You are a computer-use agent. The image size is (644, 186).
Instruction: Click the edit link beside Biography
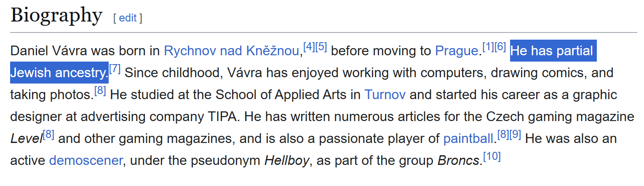coord(127,18)
